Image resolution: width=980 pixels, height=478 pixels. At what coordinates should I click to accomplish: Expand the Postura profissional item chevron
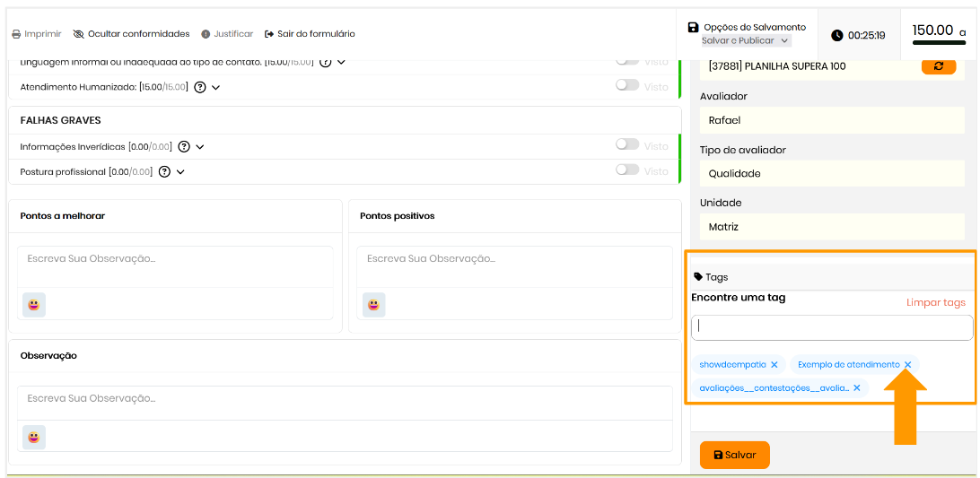click(180, 171)
